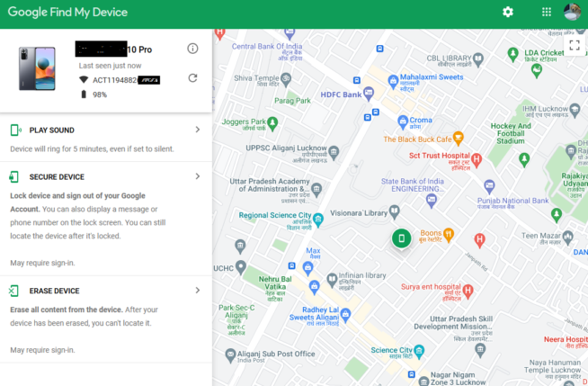The width and height of the screenshot is (588, 386).
Task: Select the Surya ent hospital marker
Action: (468, 291)
